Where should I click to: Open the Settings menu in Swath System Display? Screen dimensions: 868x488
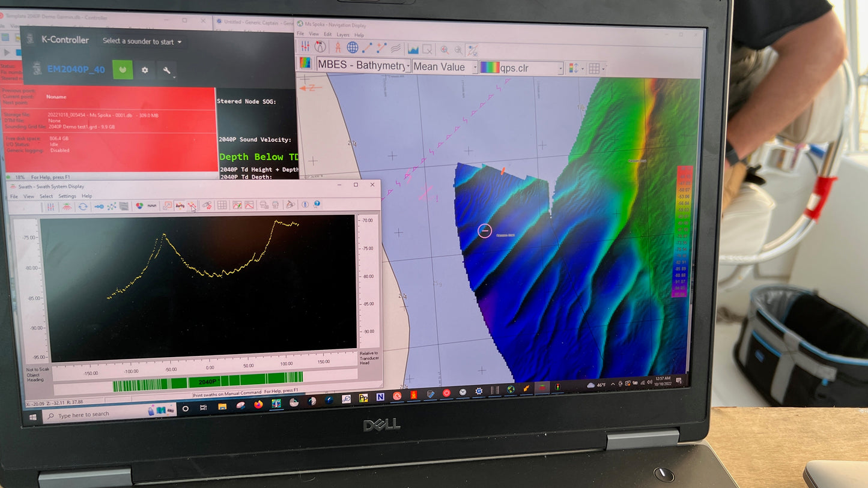point(67,196)
